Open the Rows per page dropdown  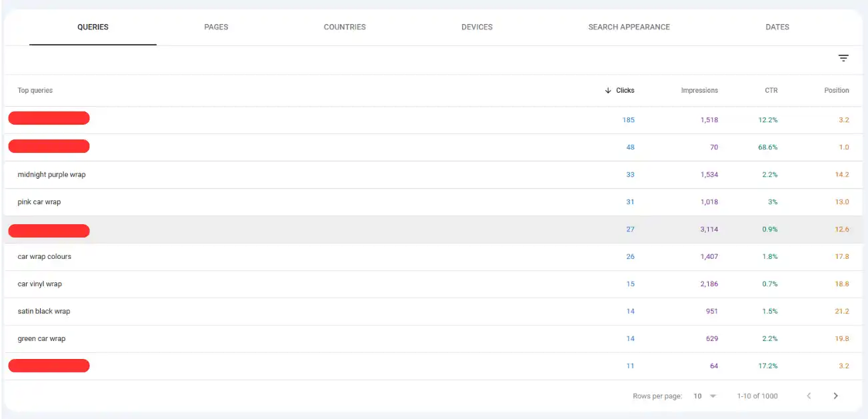[x=705, y=396]
